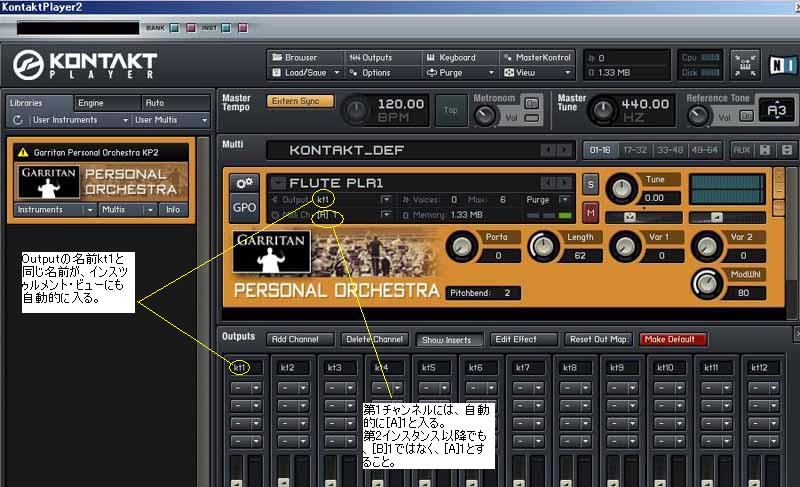The width and height of the screenshot is (800, 487).
Task: Click the previous multi arrow
Action: tap(548, 150)
